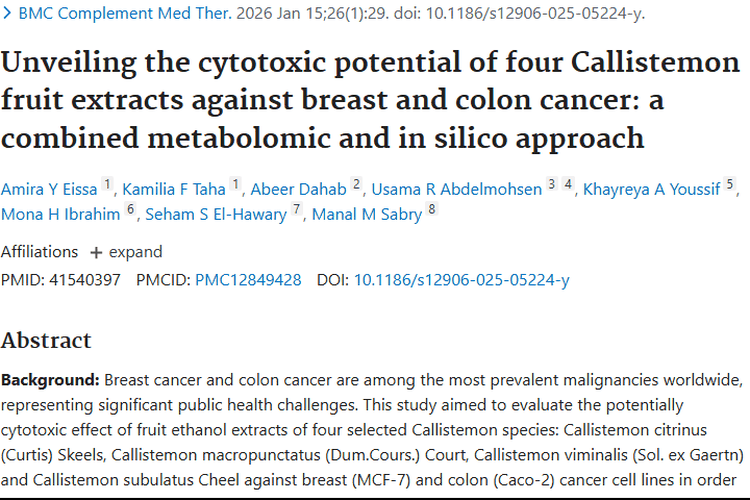Screen dimensions: 750x500
Task: Open author Mona H Ibrahim
Action: 61,214
